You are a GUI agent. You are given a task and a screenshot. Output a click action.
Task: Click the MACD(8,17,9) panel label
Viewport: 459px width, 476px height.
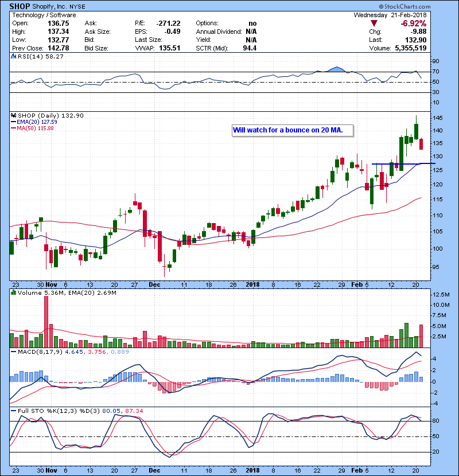click(40, 352)
